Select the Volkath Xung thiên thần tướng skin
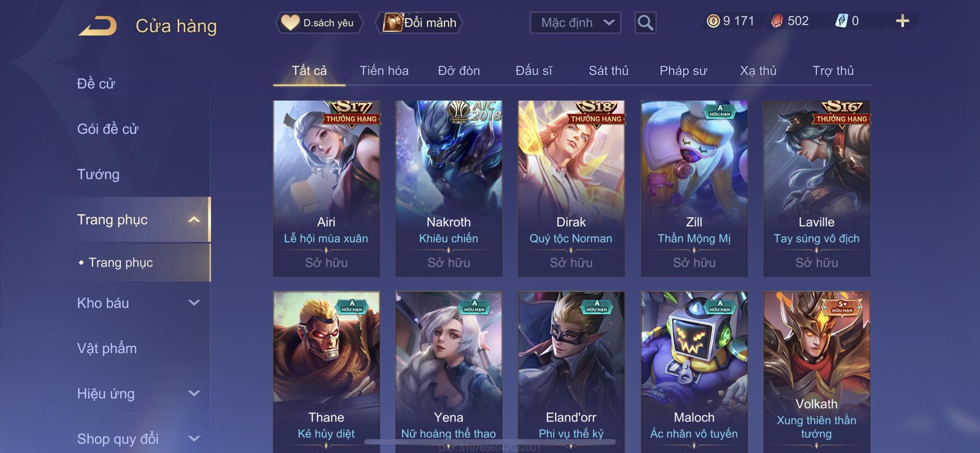 (x=816, y=372)
